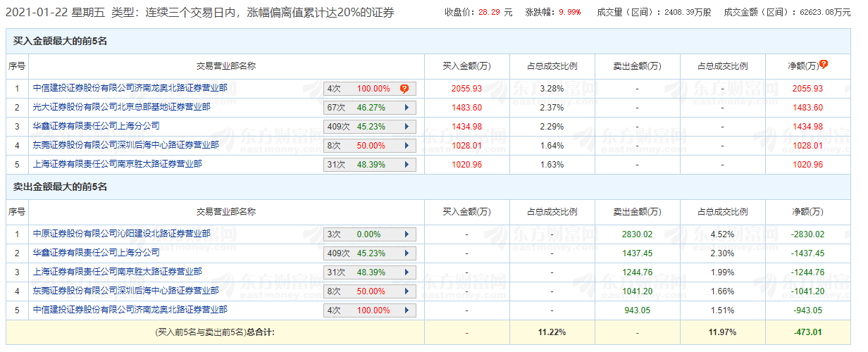
Task: Expand the 3次 0.00% arrow for 中原证券
Action: tap(407, 234)
